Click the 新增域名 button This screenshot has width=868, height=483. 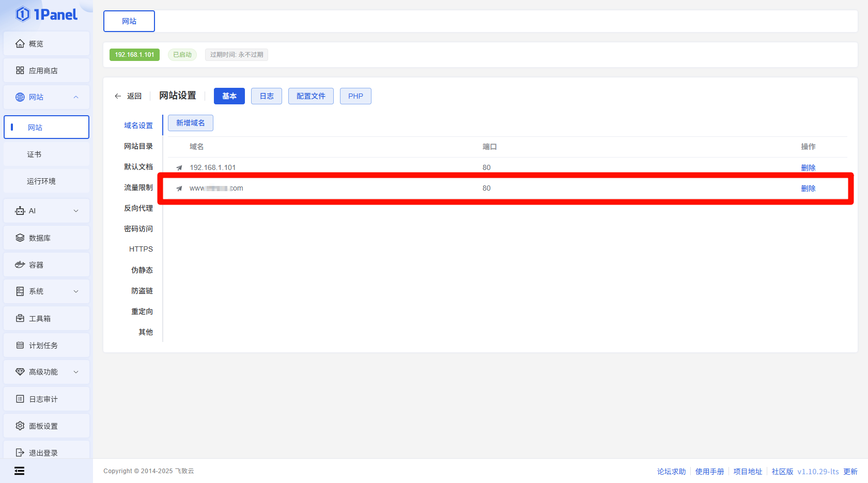(x=191, y=123)
